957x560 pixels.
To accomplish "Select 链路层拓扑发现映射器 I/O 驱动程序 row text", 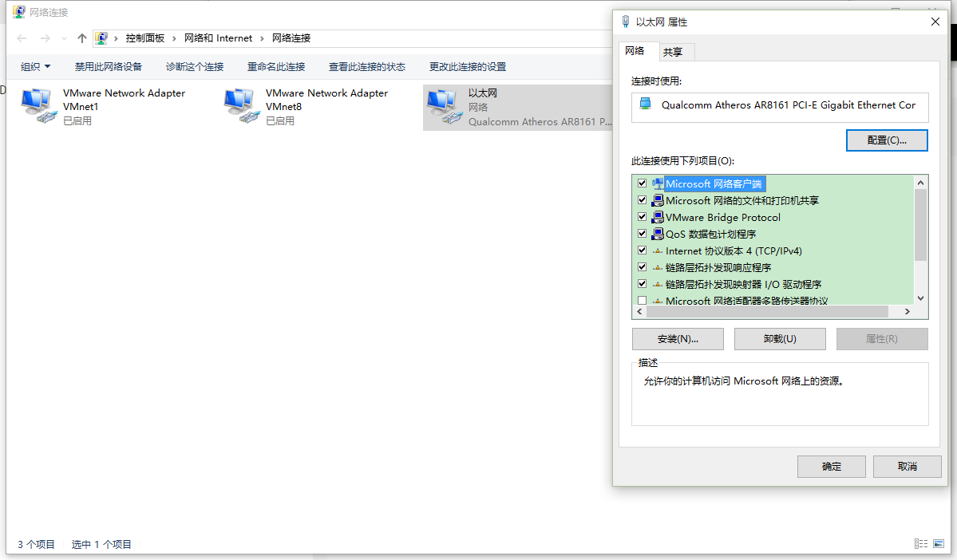I will click(x=743, y=284).
